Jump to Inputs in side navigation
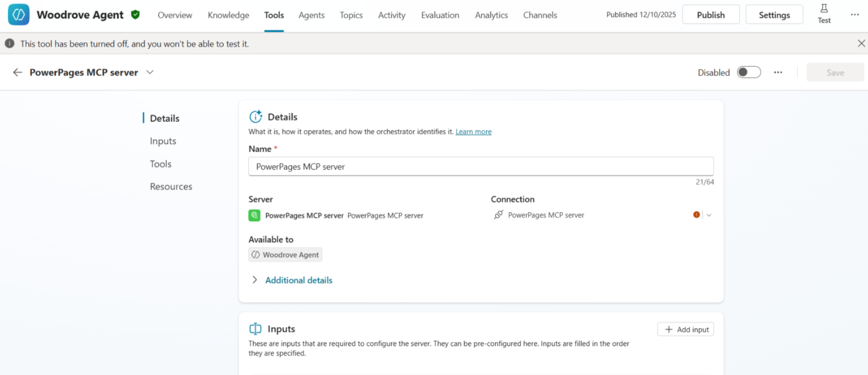Screen dimensions: 868x375 163,141
